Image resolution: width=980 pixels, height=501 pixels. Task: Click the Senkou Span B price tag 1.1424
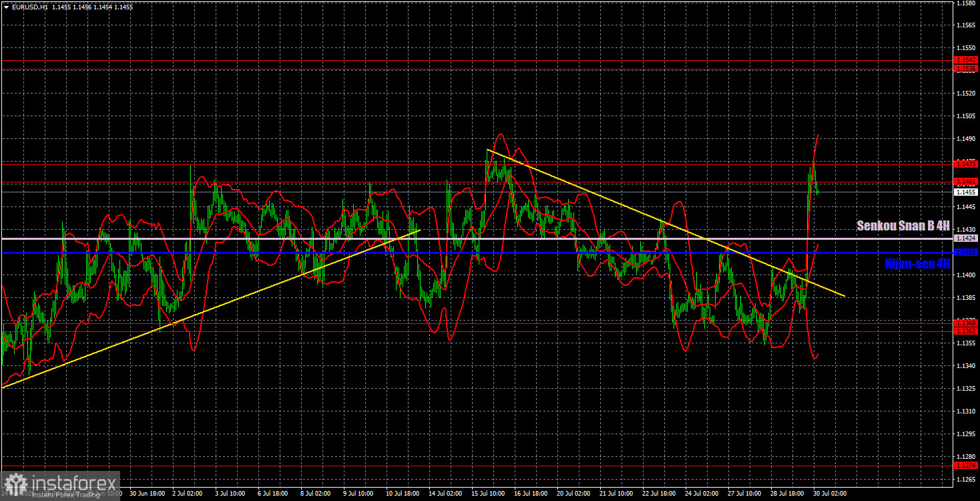click(x=966, y=238)
